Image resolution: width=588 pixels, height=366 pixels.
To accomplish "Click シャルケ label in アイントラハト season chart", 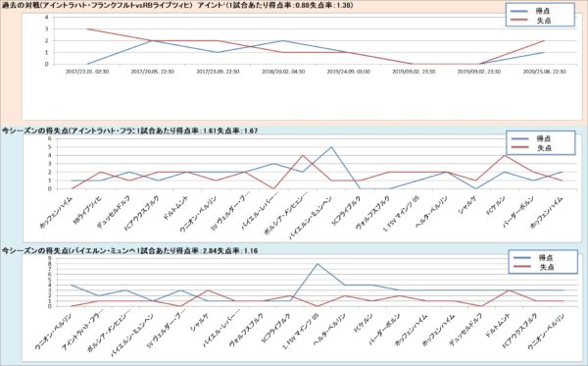I will [x=466, y=205].
